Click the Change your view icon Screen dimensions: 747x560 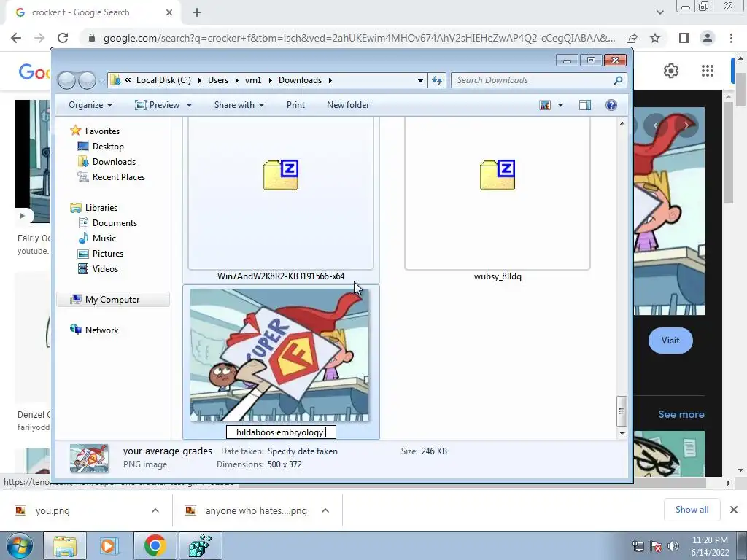545,105
